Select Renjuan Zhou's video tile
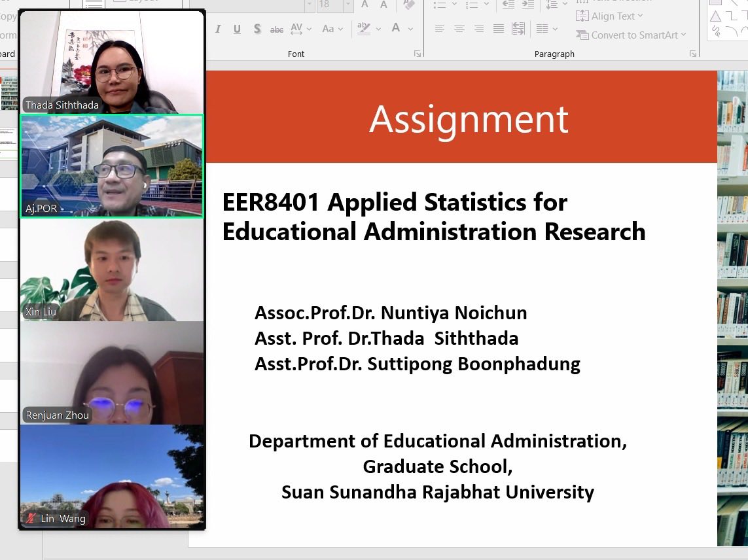This screenshot has height=560, width=748. point(112,373)
